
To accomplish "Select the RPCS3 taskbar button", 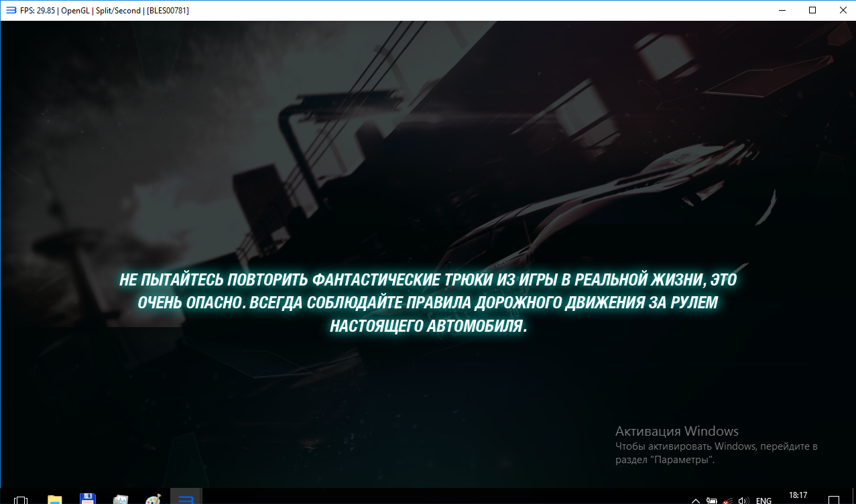I will (x=187, y=497).
